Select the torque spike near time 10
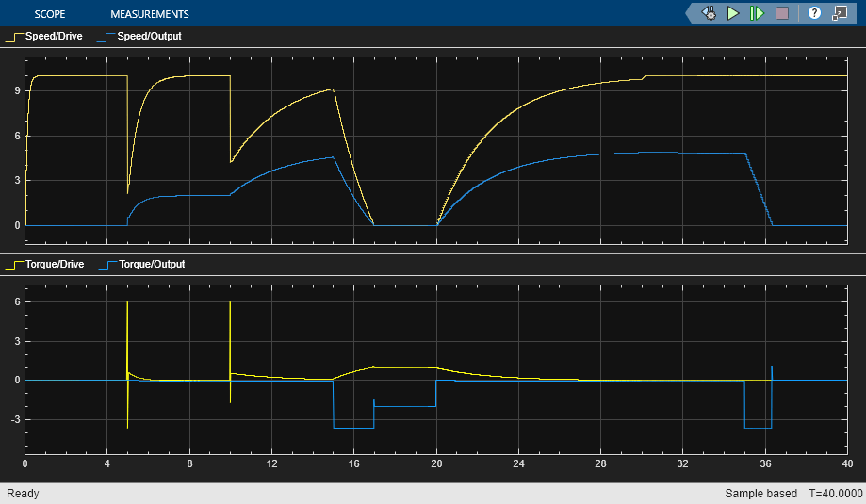 (230, 352)
